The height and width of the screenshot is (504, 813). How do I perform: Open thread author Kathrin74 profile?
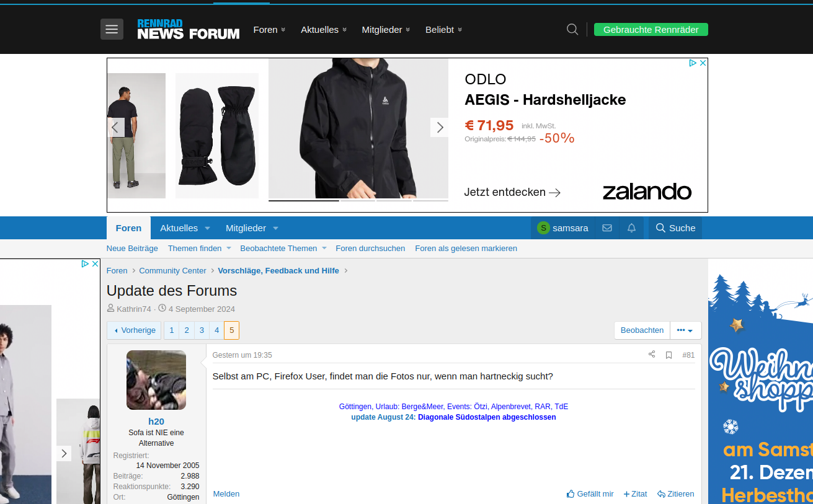pyautogui.click(x=134, y=309)
